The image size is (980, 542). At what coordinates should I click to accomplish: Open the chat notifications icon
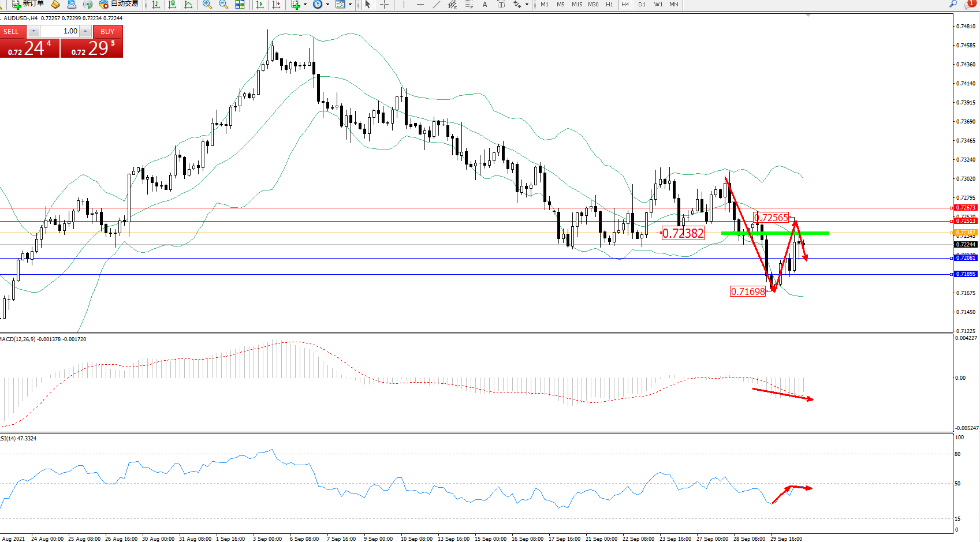click(969, 4)
